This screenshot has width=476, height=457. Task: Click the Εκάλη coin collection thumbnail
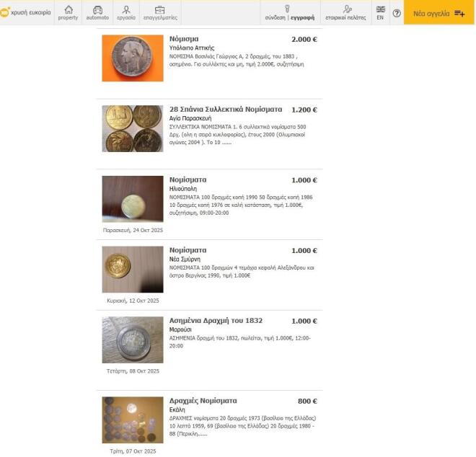click(133, 420)
